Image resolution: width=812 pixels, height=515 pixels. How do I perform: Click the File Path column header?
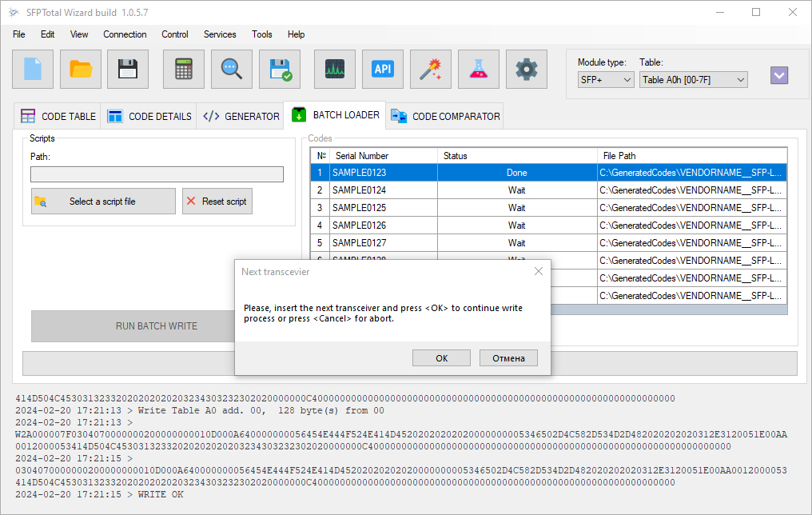pos(692,156)
